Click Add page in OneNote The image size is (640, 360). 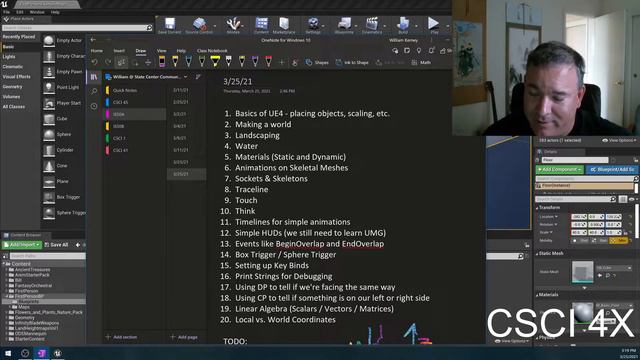[184, 337]
